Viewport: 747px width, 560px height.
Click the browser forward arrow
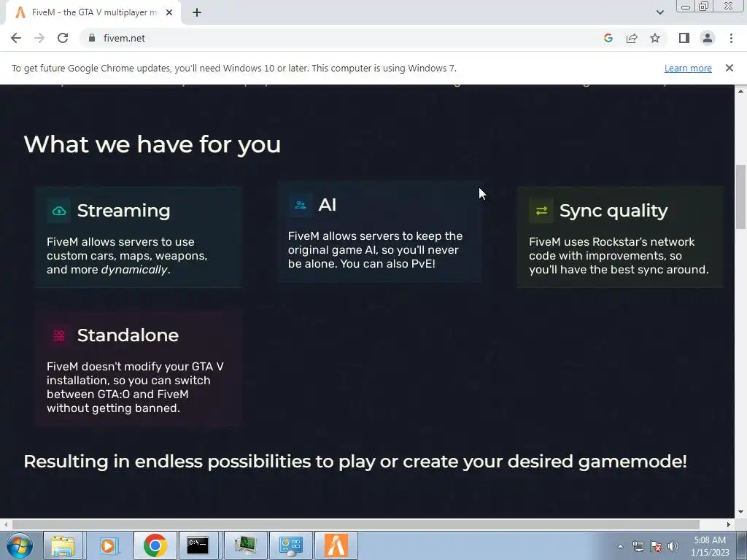click(39, 38)
